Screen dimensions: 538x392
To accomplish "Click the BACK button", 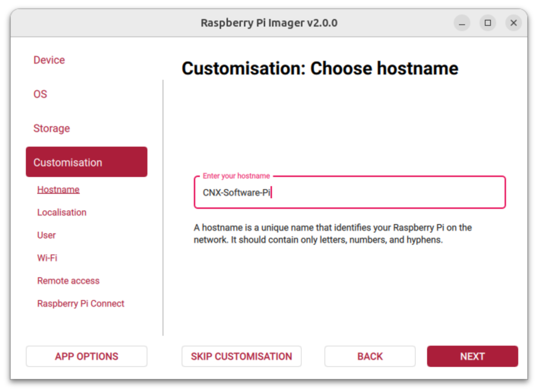I will tap(370, 356).
